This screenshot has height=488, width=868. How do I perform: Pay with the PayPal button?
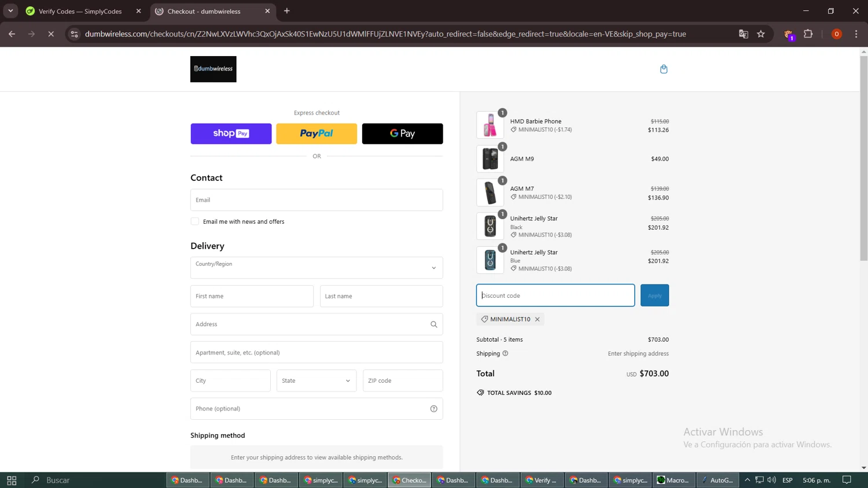tap(317, 134)
